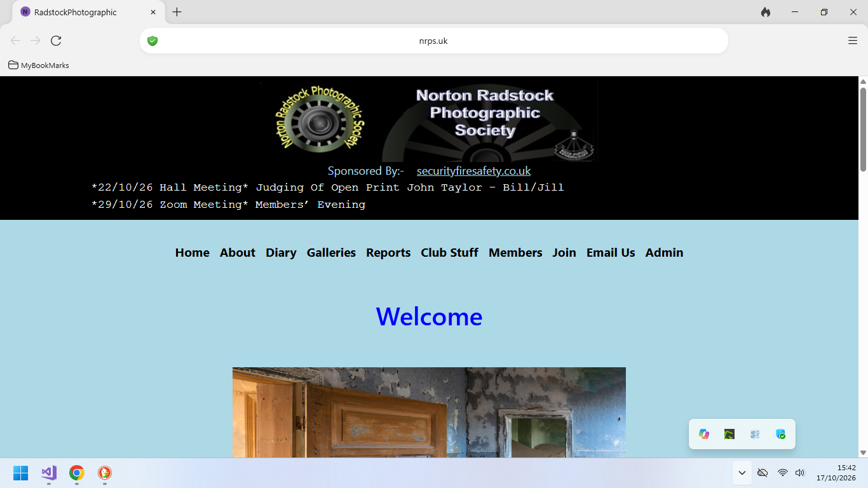This screenshot has width=868, height=488.
Task: Click the browser forward arrow
Action: pos(36,41)
